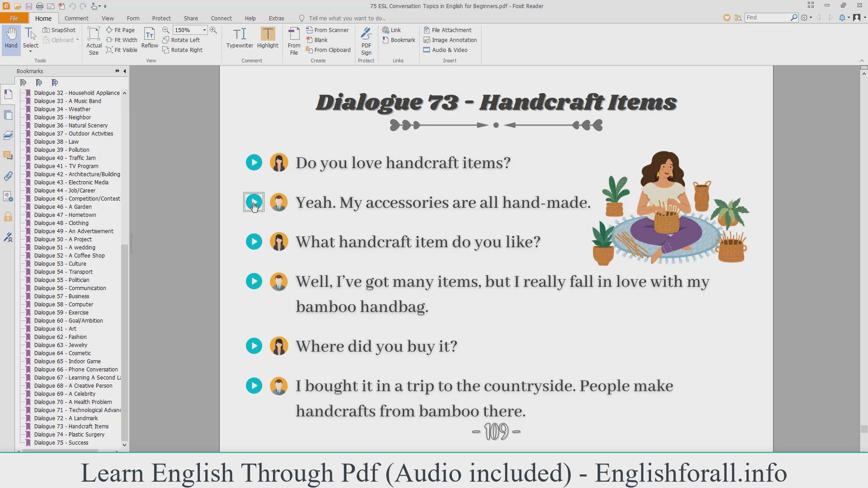Image resolution: width=868 pixels, height=488 pixels.
Task: Open the File menu
Action: pyautogui.click(x=14, y=18)
